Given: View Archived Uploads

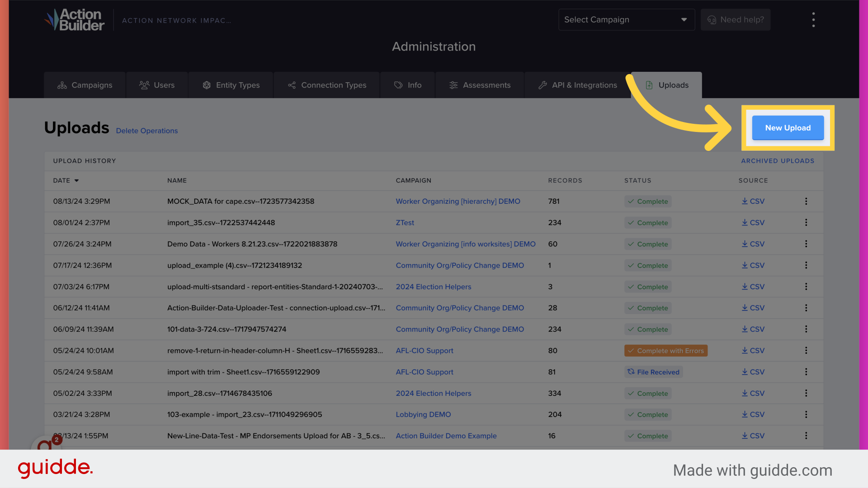Looking at the screenshot, I should 778,161.
